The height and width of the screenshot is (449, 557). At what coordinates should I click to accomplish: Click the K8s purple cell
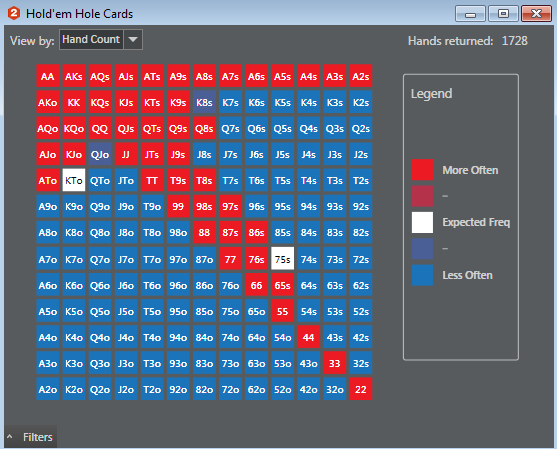pyautogui.click(x=204, y=102)
